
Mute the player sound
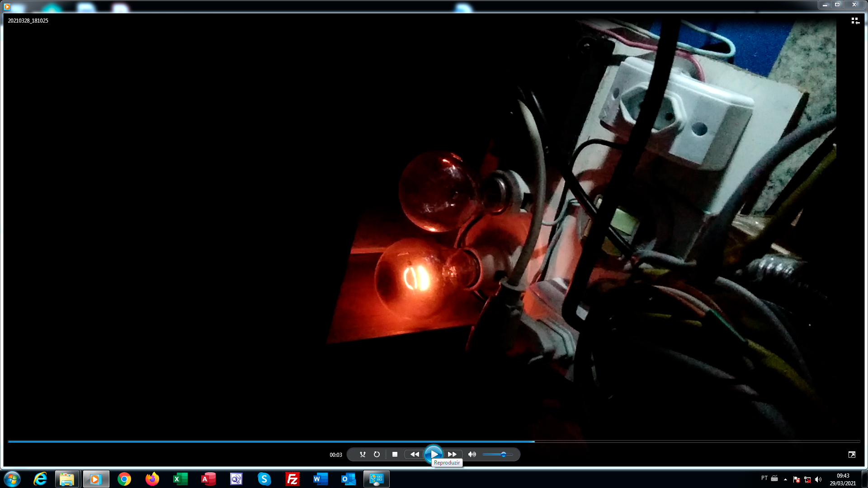[x=472, y=455]
